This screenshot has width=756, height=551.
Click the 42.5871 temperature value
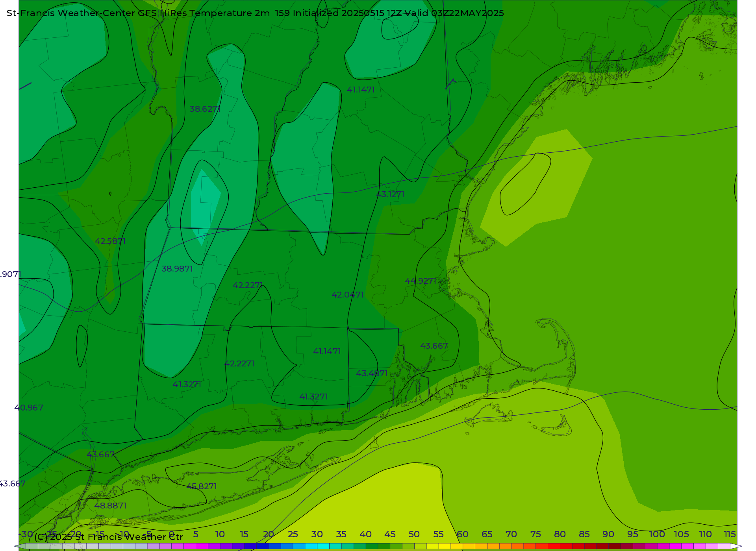pyautogui.click(x=110, y=241)
